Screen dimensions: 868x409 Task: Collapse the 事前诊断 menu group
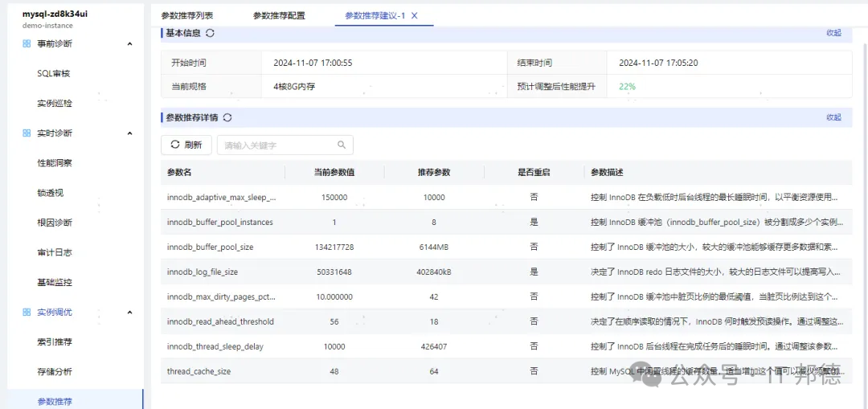coord(129,43)
